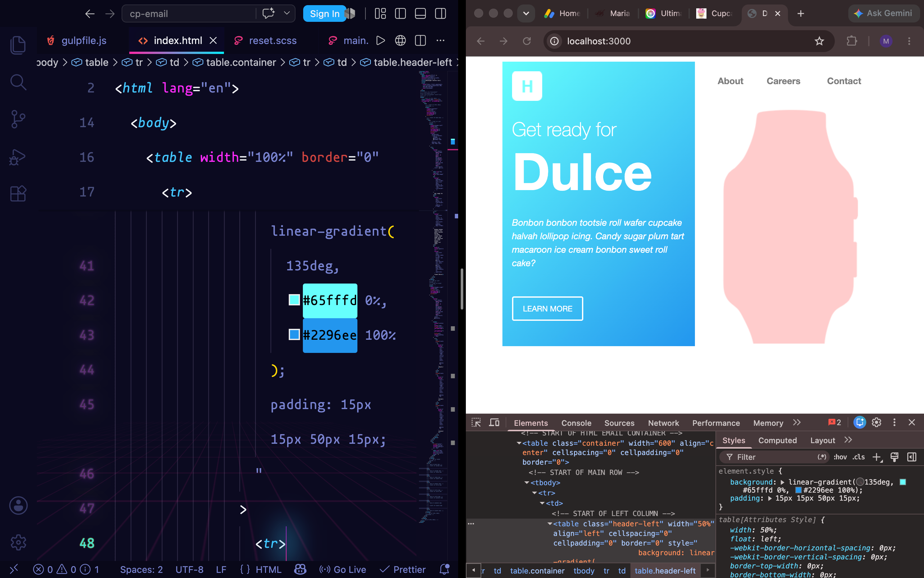Click the Careers link on the page
The image size is (924, 578).
[x=783, y=81]
